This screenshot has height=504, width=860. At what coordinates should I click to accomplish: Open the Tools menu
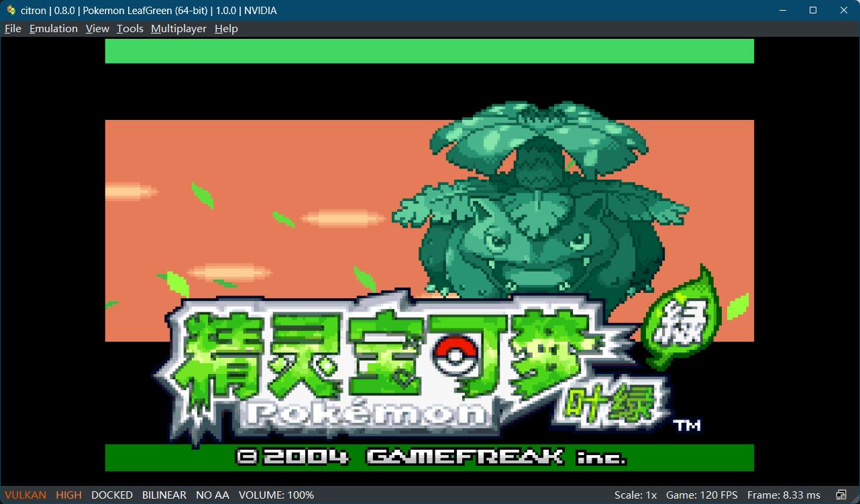point(130,29)
